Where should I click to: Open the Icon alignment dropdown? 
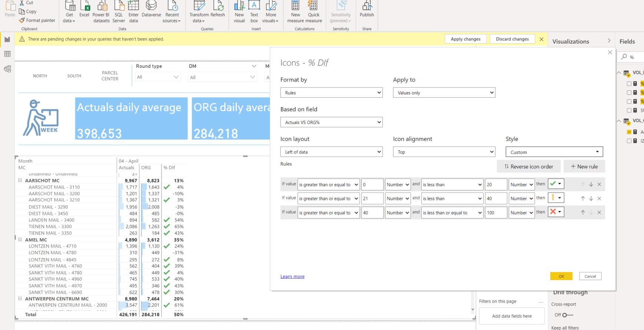pos(444,152)
